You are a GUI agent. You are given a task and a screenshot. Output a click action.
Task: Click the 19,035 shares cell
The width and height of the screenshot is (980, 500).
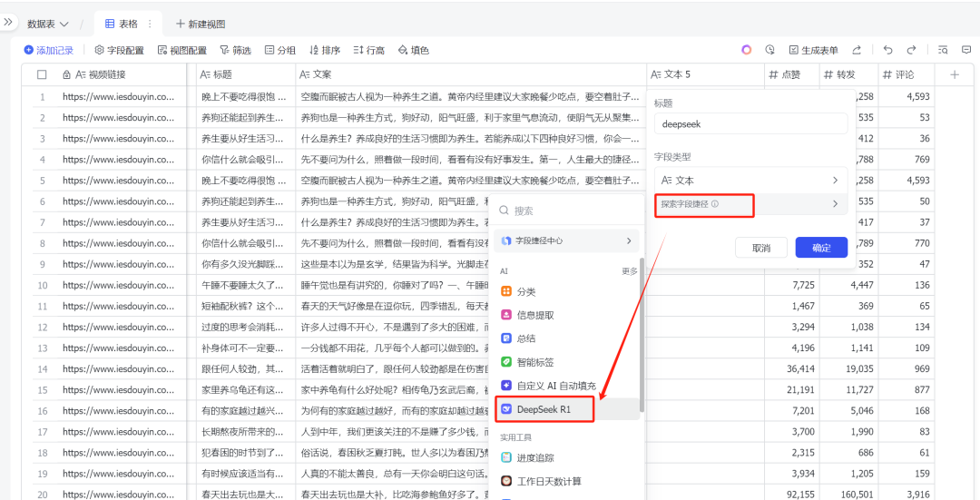(848, 368)
